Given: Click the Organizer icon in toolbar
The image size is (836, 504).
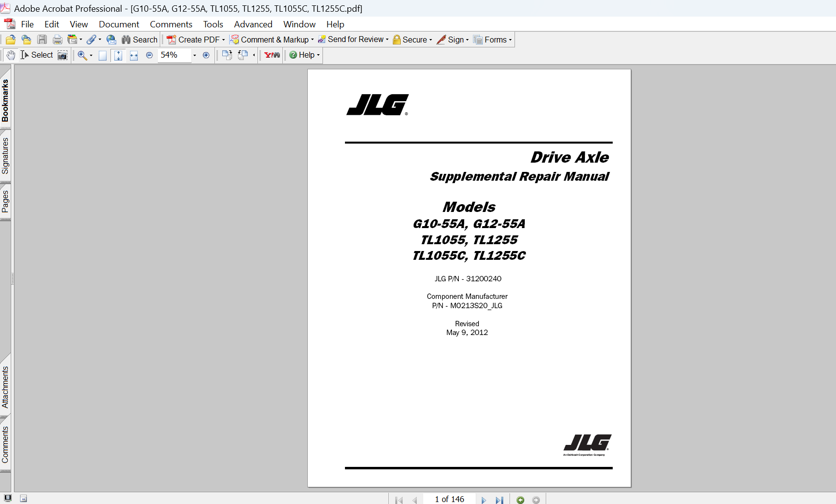Looking at the screenshot, I should point(72,40).
